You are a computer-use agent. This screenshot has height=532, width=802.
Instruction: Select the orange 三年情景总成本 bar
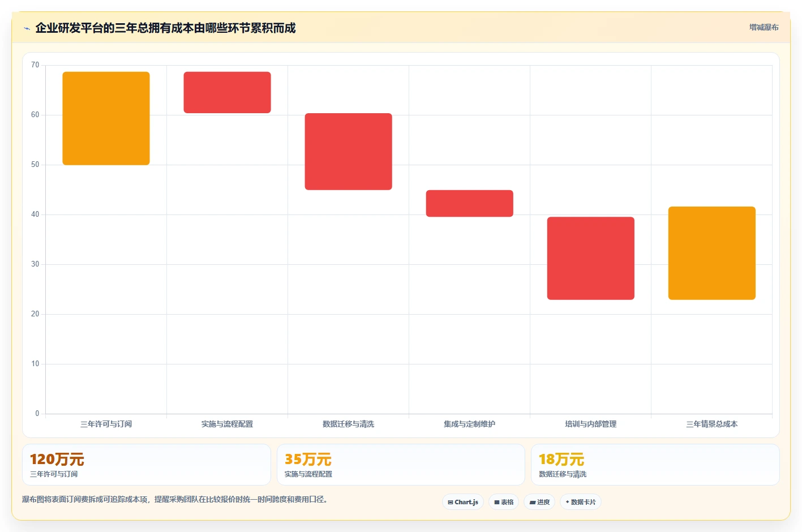pyautogui.click(x=711, y=253)
